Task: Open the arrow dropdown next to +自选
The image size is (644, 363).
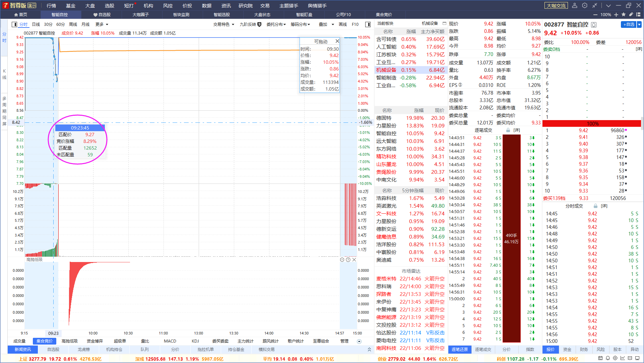Action: (x=639, y=24)
